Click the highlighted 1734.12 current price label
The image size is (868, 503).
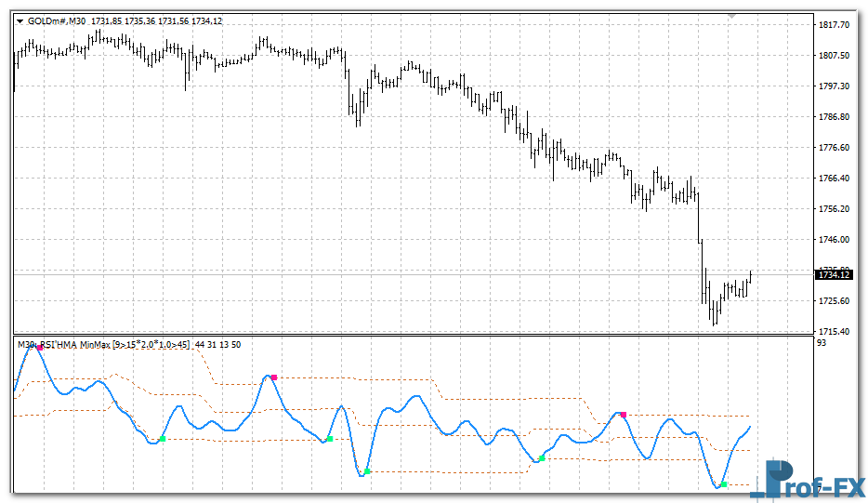(x=832, y=274)
